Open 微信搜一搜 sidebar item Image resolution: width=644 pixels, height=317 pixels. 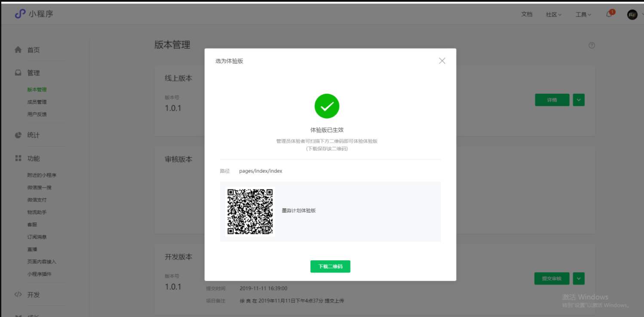[x=39, y=187]
